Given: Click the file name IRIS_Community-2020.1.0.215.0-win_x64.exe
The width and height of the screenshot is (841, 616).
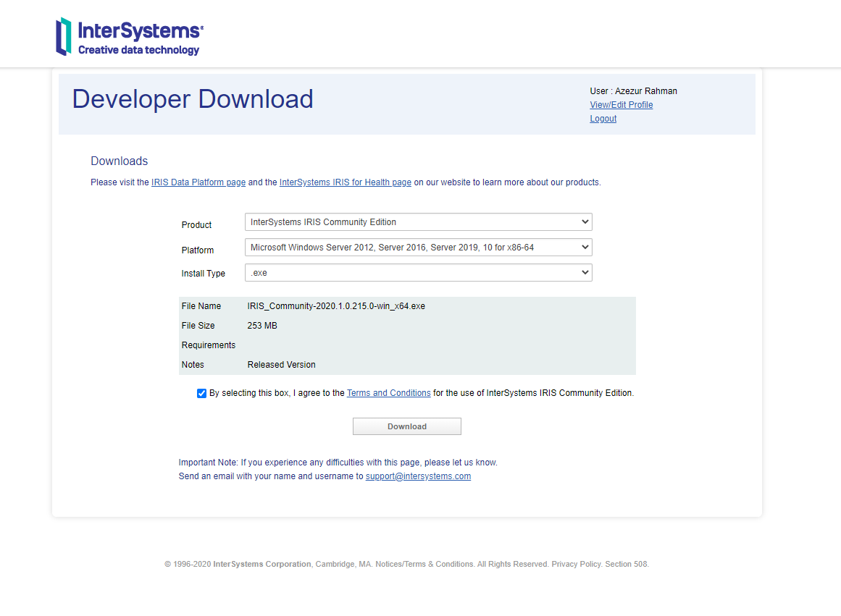Looking at the screenshot, I should coord(336,306).
